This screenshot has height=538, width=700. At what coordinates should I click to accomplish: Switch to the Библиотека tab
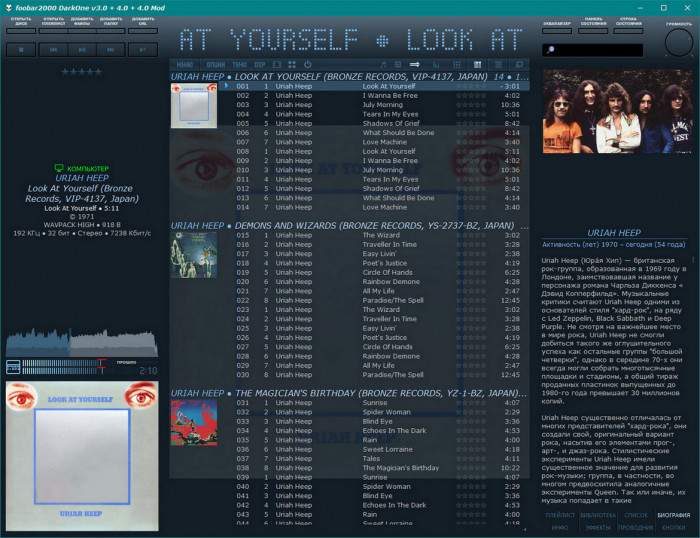pos(598,515)
